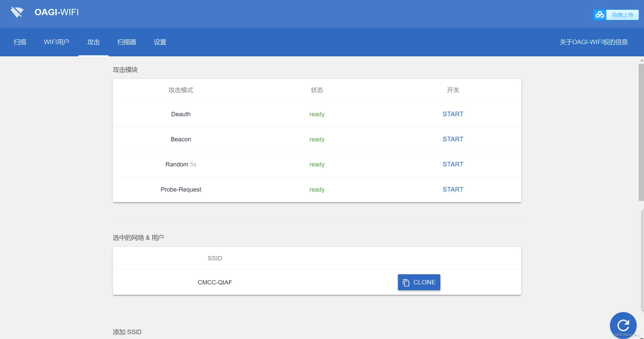Click the Random 5s attack mode label
This screenshot has width=644, height=339.
coord(181,164)
